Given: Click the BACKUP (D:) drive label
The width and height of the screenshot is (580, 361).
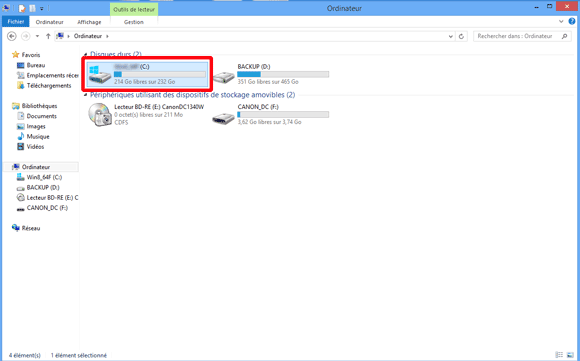Looking at the screenshot, I should 254,67.
